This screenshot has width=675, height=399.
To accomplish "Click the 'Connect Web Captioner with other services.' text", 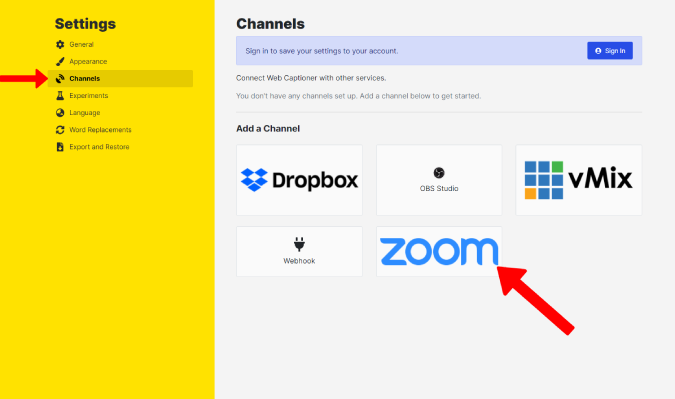I will click(311, 78).
